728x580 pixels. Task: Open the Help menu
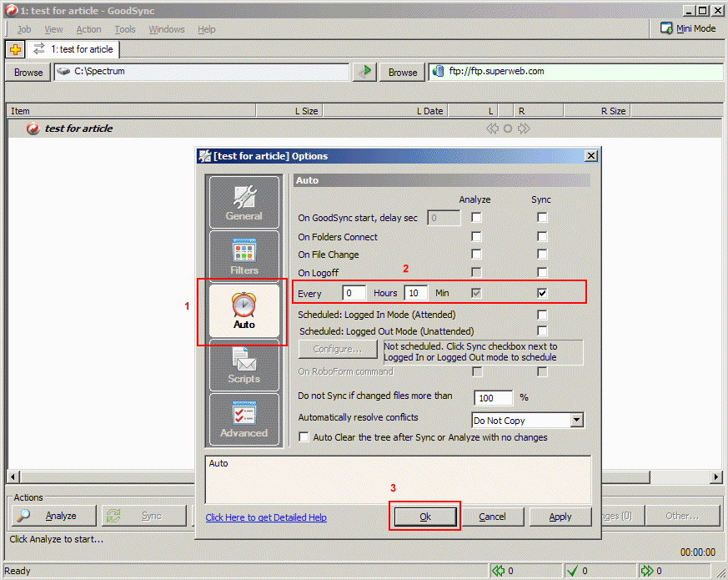point(207,29)
